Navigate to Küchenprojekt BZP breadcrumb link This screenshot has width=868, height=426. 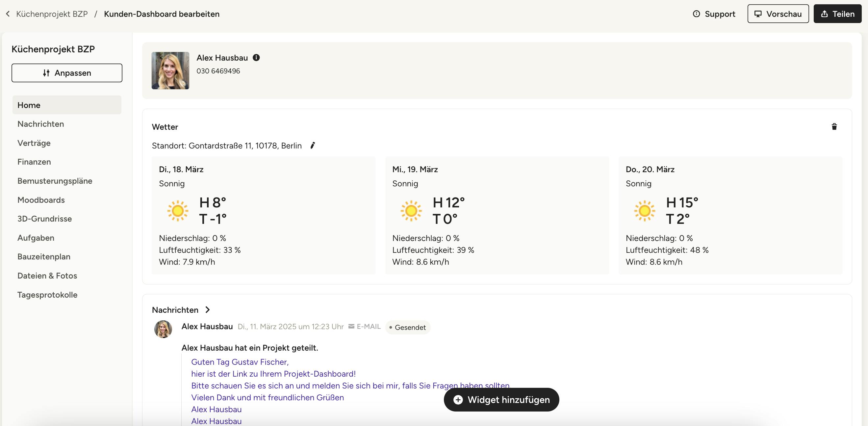[52, 14]
